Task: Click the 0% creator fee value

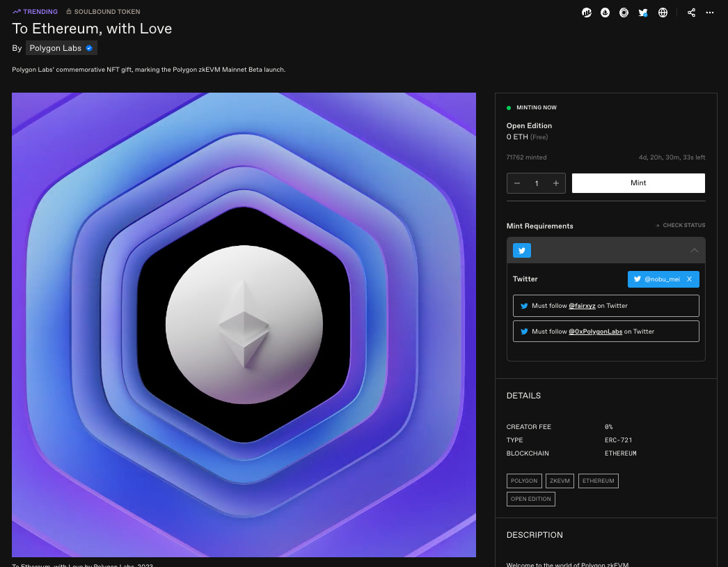Action: click(x=609, y=427)
